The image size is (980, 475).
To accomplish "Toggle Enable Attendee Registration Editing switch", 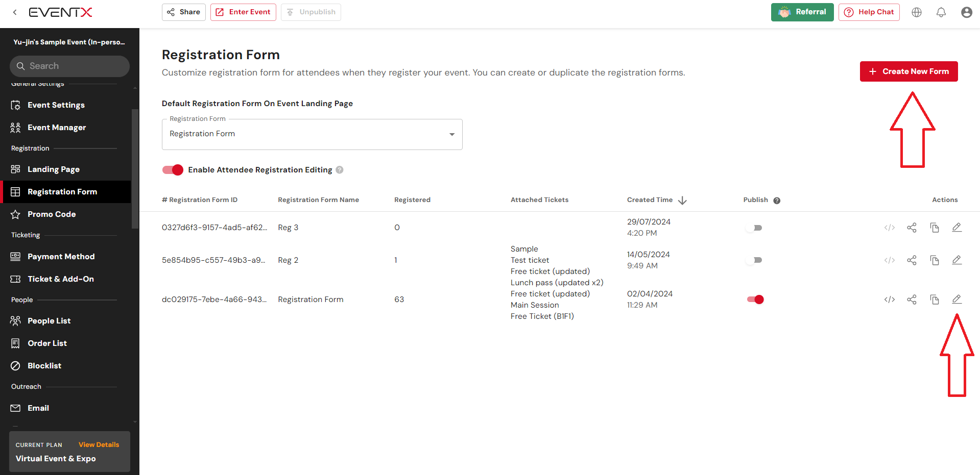I will point(173,170).
